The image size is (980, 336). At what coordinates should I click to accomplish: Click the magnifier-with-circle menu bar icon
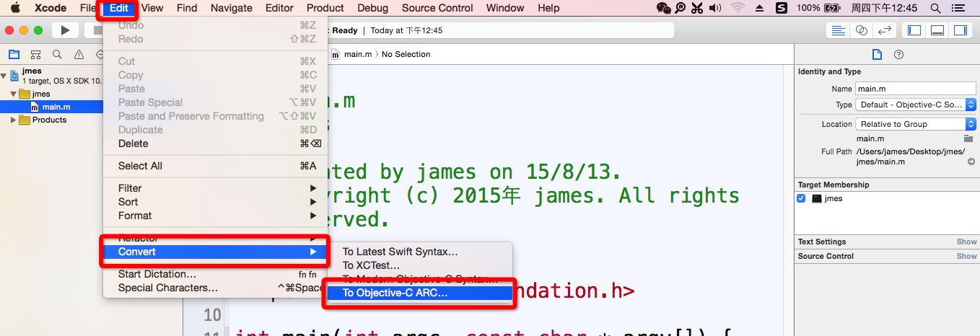[681, 8]
